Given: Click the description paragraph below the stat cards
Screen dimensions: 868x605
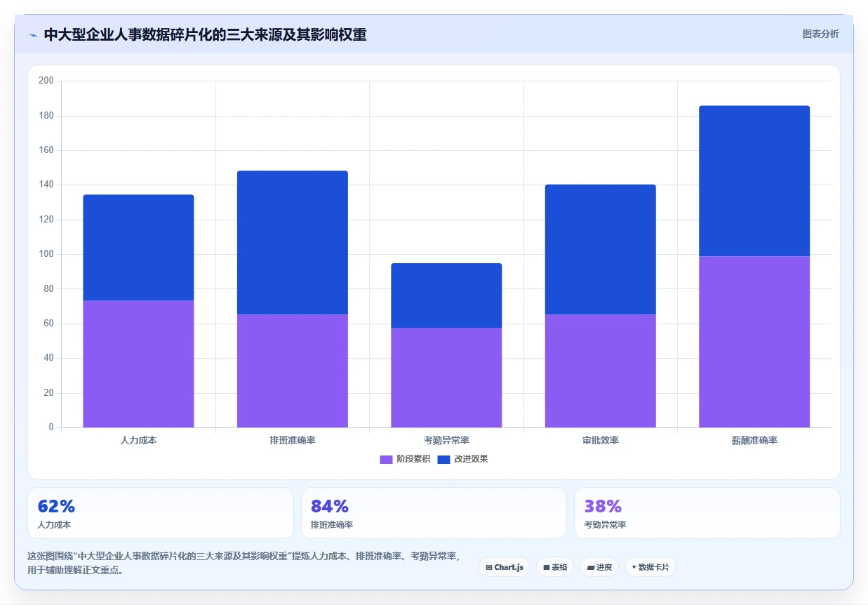Looking at the screenshot, I should (x=244, y=563).
